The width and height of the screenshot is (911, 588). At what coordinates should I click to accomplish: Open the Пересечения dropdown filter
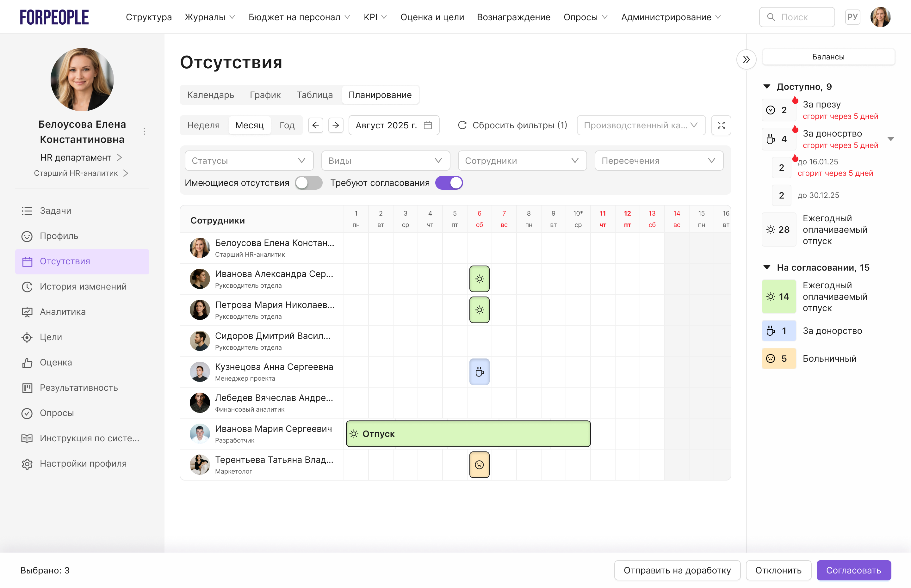point(659,161)
